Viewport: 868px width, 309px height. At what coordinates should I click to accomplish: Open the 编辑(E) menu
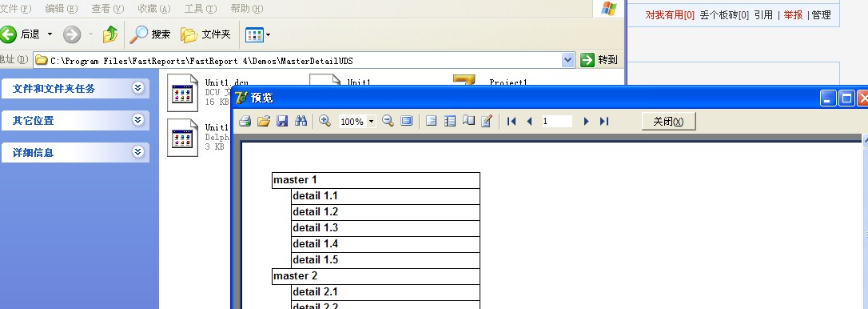(x=62, y=8)
